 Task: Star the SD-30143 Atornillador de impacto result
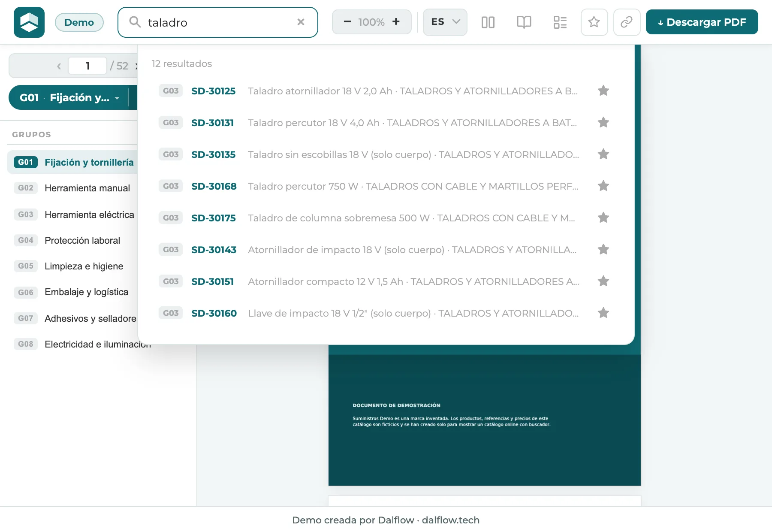(x=603, y=249)
